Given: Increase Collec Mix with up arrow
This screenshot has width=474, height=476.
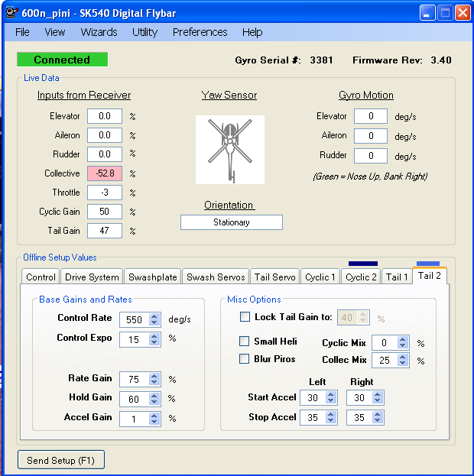Looking at the screenshot, I should click(x=403, y=357).
